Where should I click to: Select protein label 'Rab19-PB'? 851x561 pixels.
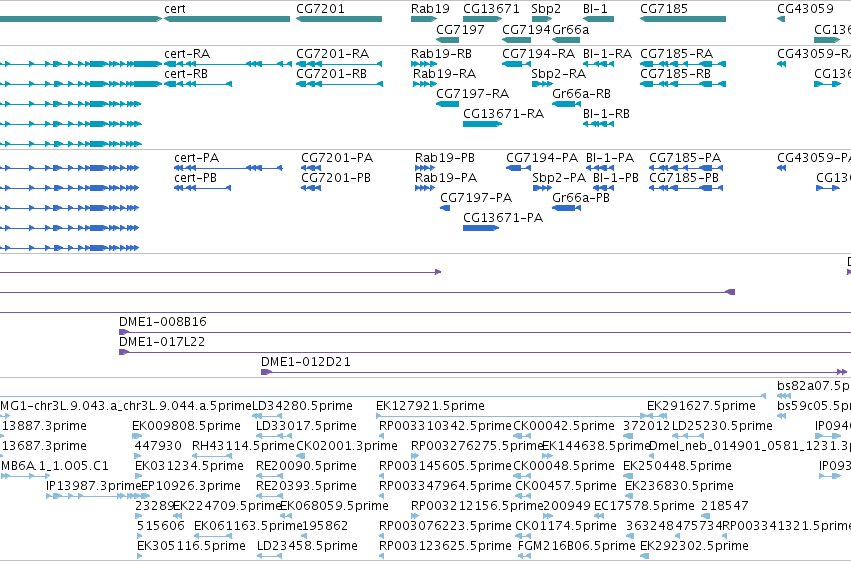point(445,158)
